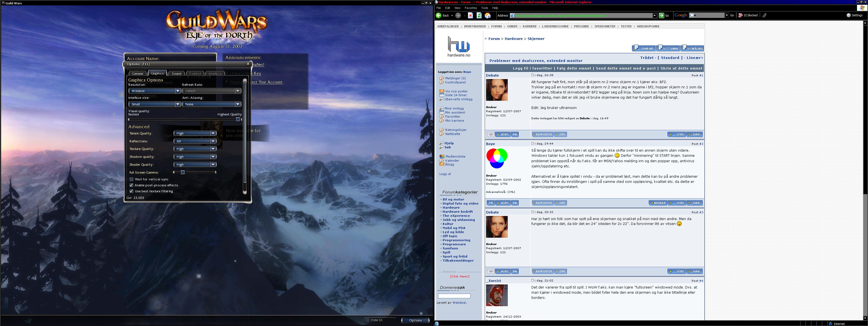
Task: Click the green Go arrow beside the address bar
Action: [x=662, y=15]
